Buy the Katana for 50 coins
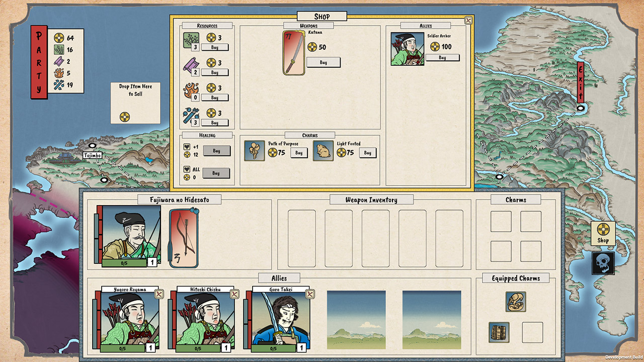 [x=323, y=62]
